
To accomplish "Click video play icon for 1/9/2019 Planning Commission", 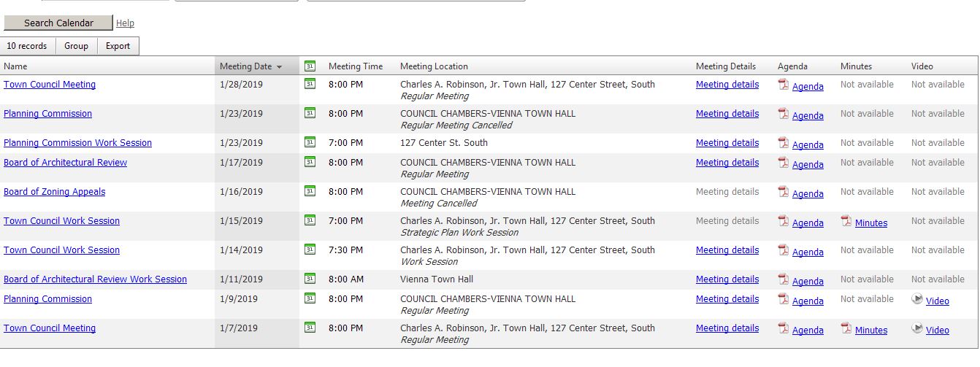I will coord(917,299).
